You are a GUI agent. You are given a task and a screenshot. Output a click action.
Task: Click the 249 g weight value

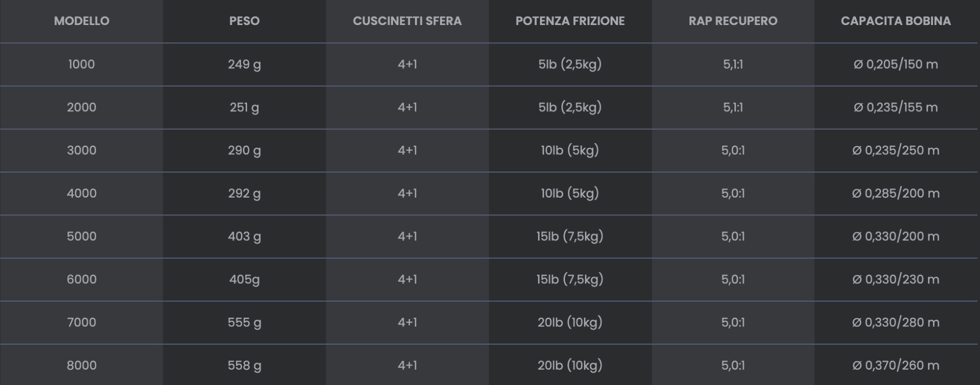click(x=244, y=64)
